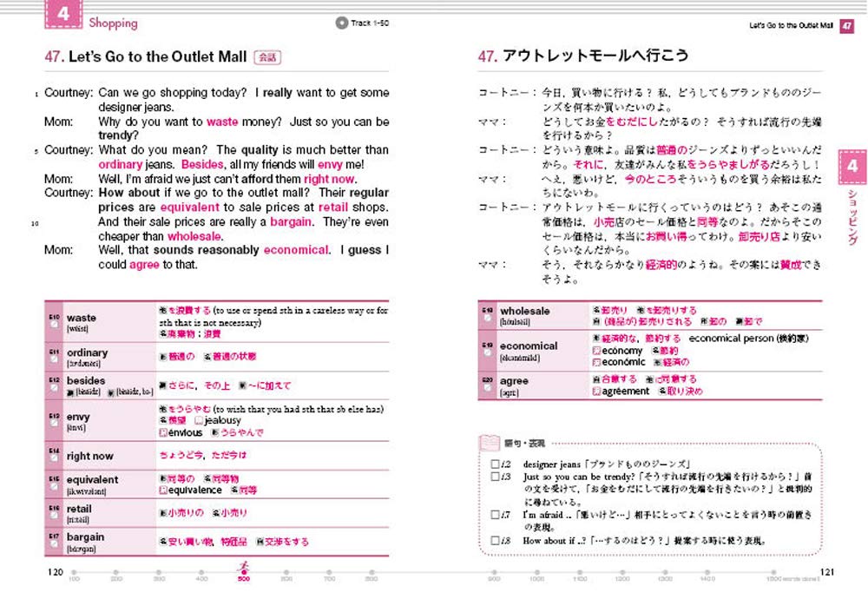Click the Track 1-50 CD icon
The image size is (868, 599).
[x=341, y=23]
